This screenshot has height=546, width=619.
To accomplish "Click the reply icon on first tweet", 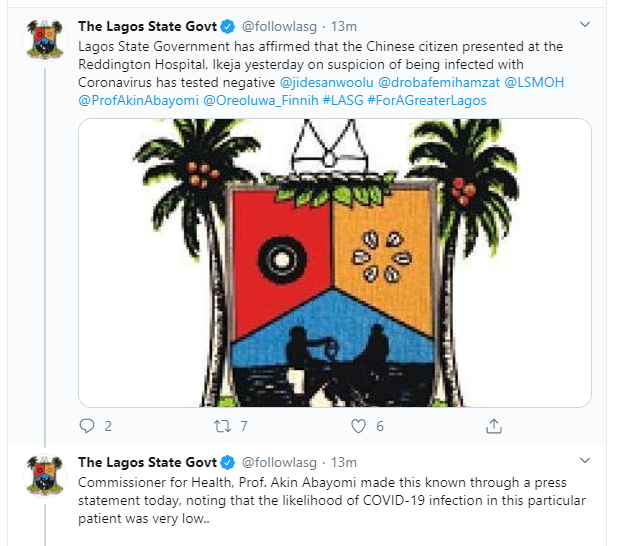I will (85, 425).
